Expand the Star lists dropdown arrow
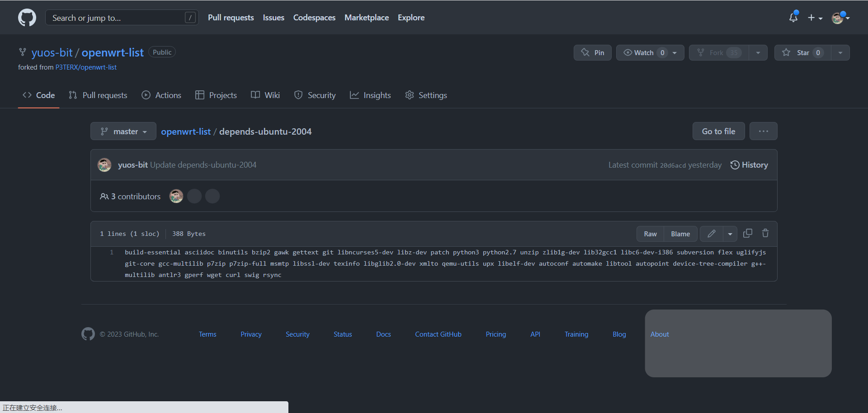 pyautogui.click(x=840, y=53)
